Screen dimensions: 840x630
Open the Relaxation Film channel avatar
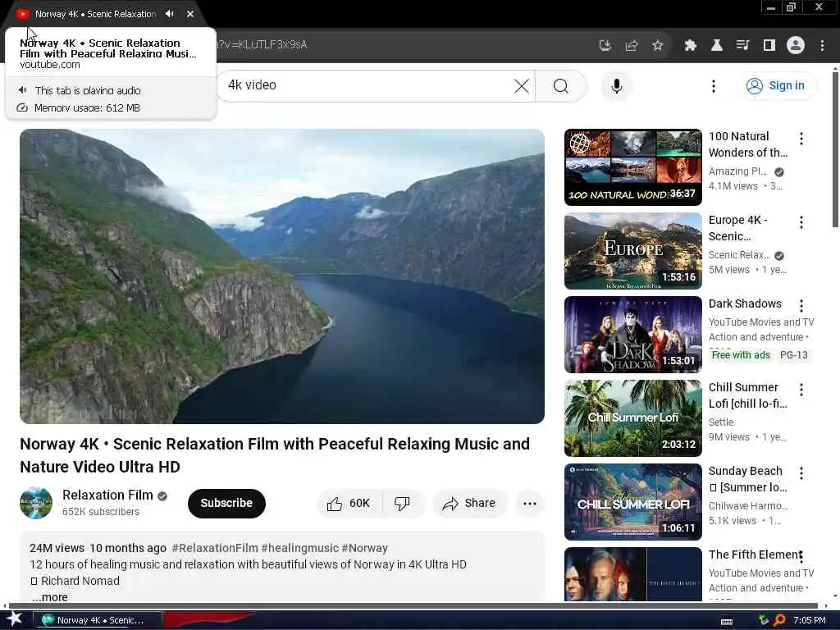pos(36,503)
